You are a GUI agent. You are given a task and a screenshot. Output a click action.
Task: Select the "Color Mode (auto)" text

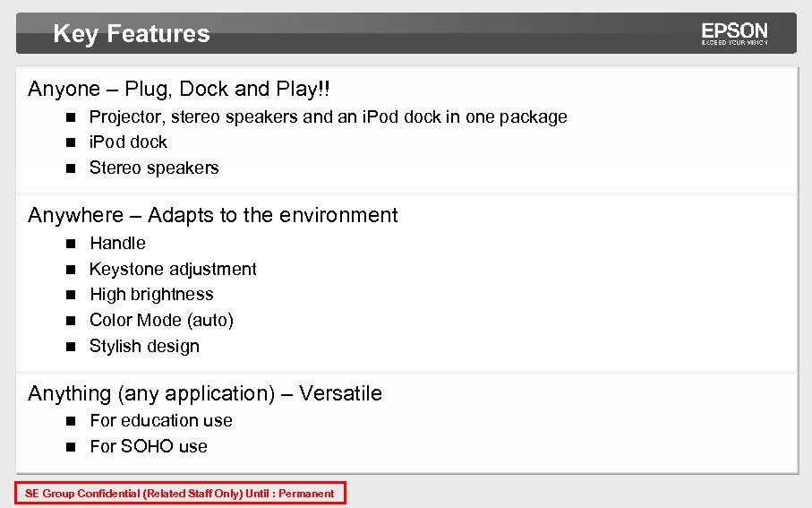click(161, 321)
